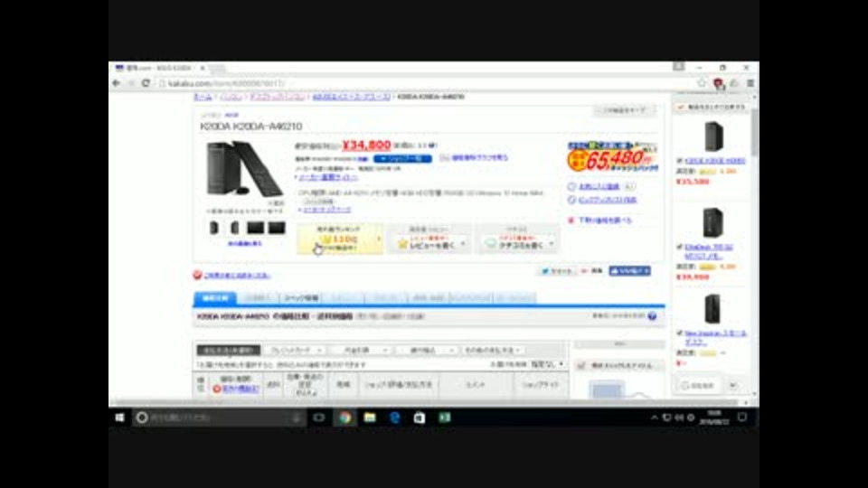
Task: Click the main product image of K20DA
Action: click(x=245, y=169)
